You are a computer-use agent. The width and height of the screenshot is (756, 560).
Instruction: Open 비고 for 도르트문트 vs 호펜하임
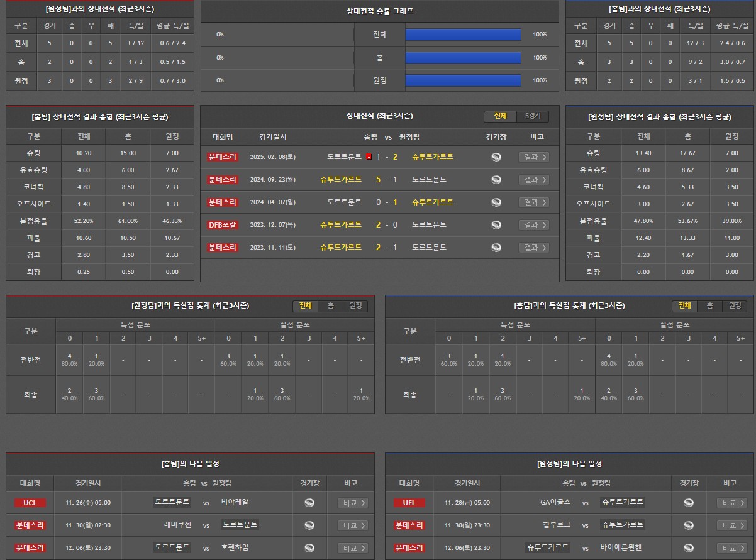point(352,548)
